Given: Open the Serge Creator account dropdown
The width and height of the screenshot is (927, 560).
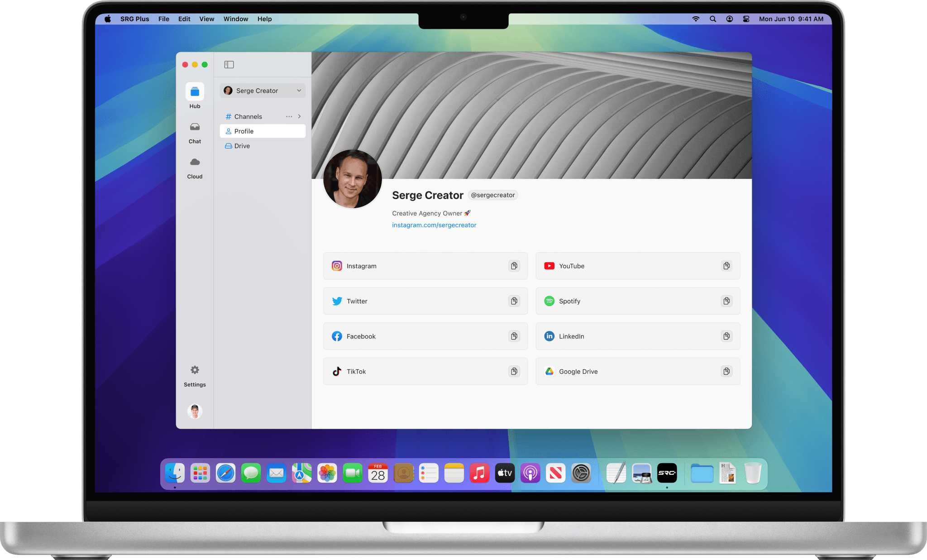Looking at the screenshot, I should click(263, 91).
